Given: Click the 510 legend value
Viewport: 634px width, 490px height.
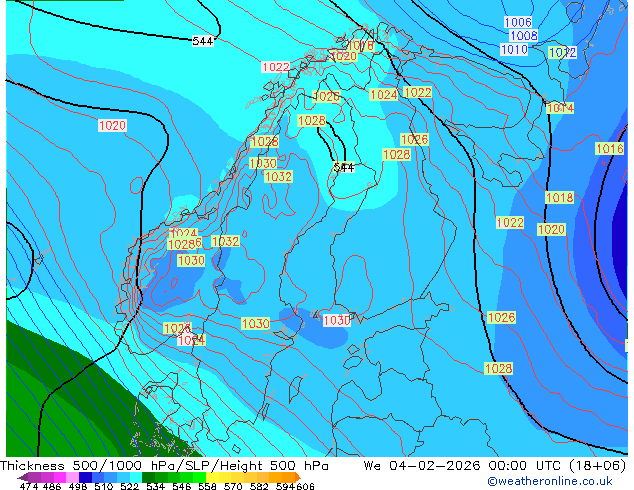Looking at the screenshot, I should pyautogui.click(x=104, y=486).
